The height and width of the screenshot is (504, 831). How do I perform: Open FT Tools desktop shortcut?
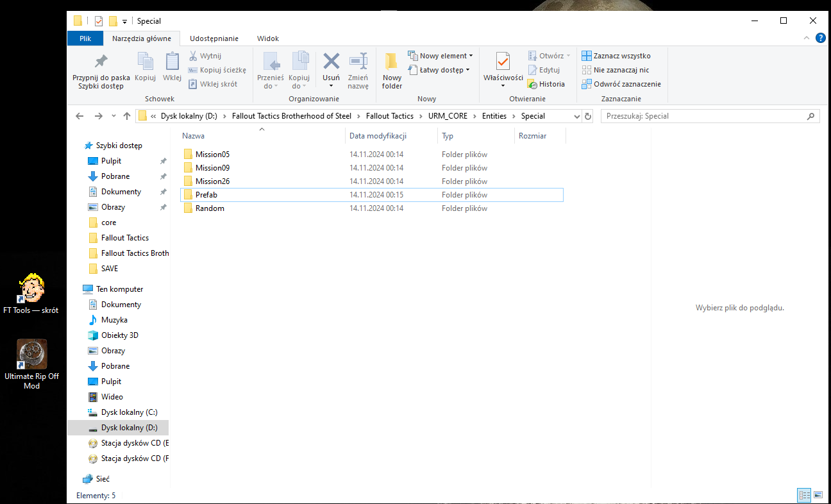[31, 292]
